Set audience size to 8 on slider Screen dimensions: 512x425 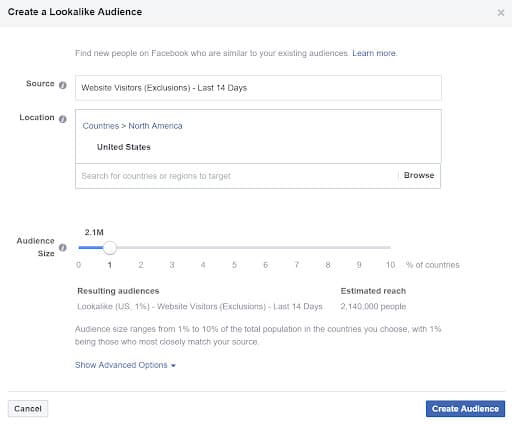(x=328, y=248)
